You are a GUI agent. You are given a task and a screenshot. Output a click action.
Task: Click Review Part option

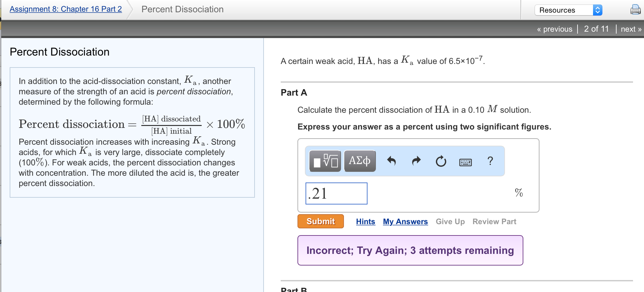click(494, 221)
